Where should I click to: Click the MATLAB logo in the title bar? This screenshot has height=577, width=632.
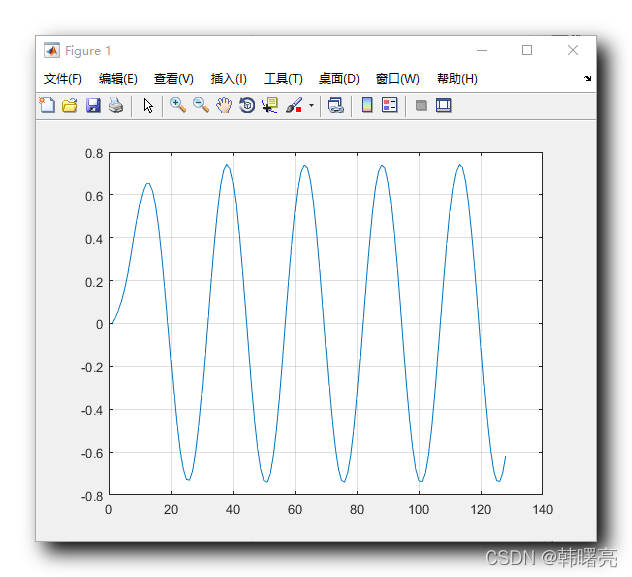52,50
